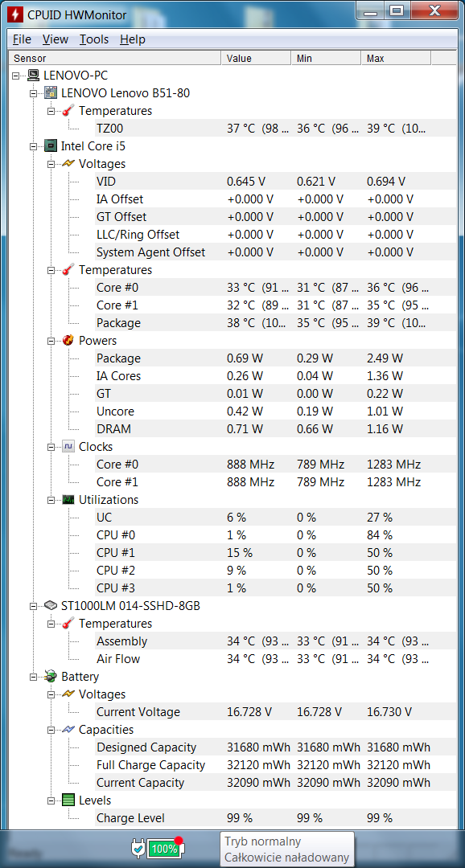The width and height of the screenshot is (465, 868).
Task: Click the Min column header
Action: tap(326, 58)
